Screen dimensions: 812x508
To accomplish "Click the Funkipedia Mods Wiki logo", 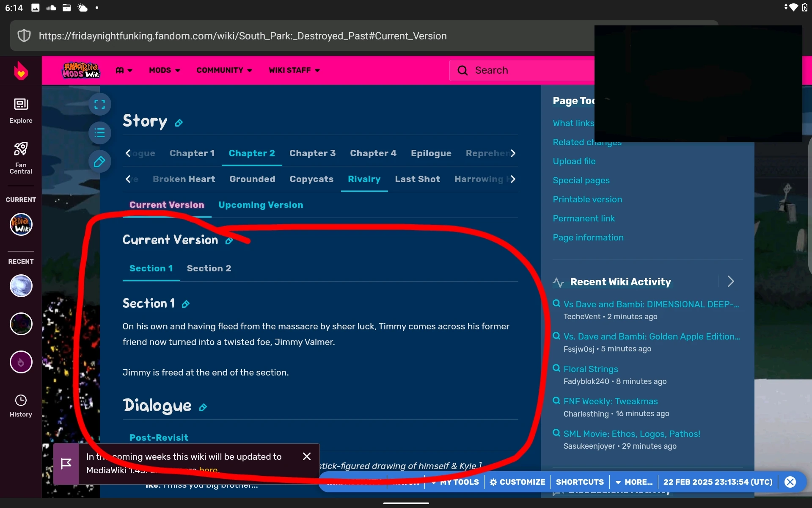I will 81,70.
